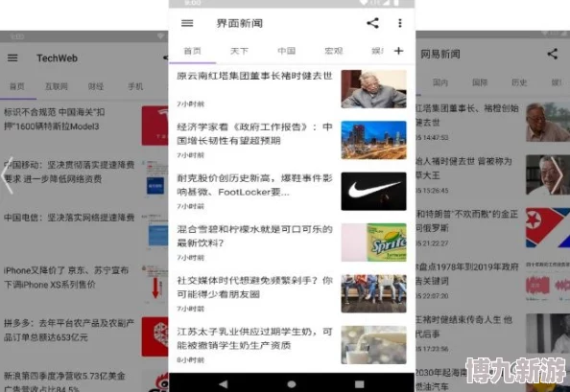The image size is (570, 392).
Task: Open the city skyline night thumbnail
Action: (373, 140)
